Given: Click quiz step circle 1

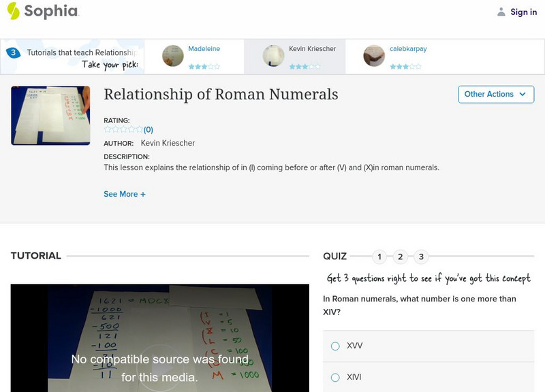Looking at the screenshot, I should [381, 257].
